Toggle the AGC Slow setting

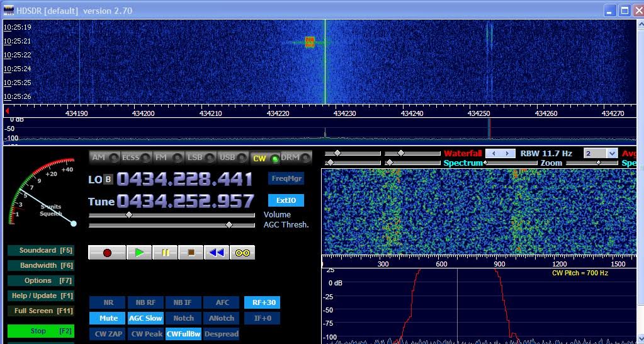(x=145, y=318)
